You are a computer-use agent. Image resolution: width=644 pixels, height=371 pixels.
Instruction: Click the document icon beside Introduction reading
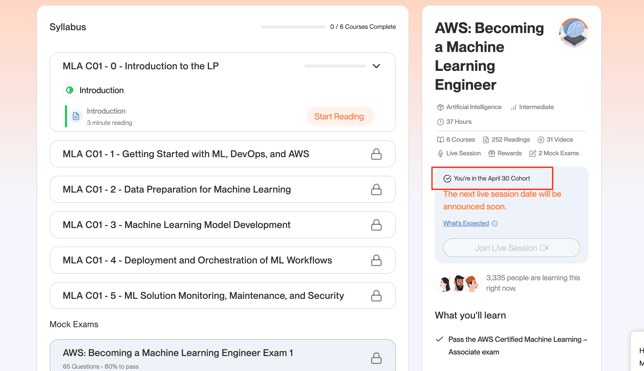[76, 116]
